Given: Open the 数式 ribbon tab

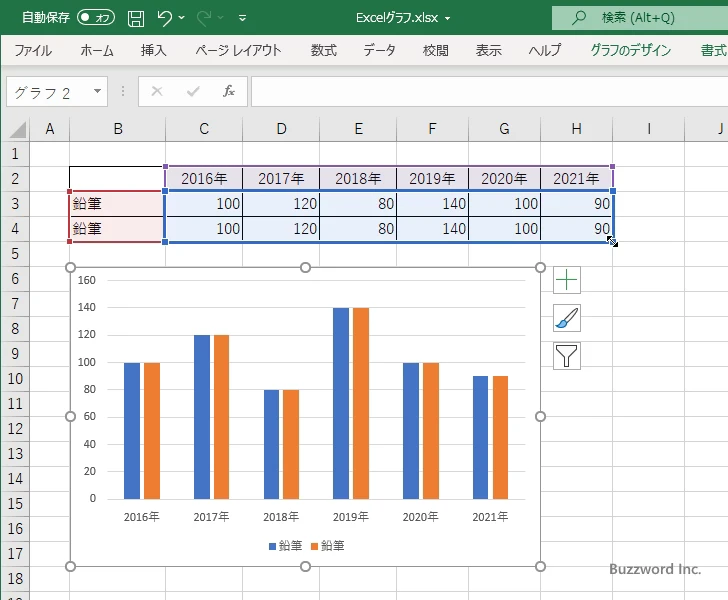Looking at the screenshot, I should click(x=324, y=50).
